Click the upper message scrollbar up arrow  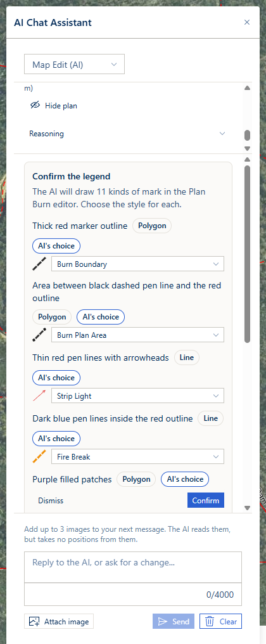pos(247,88)
